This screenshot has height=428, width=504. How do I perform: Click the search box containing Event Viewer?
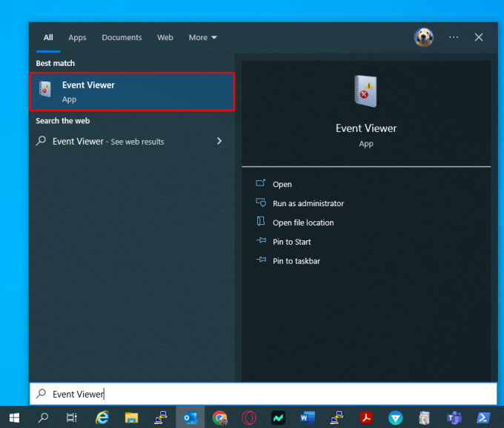click(262, 394)
